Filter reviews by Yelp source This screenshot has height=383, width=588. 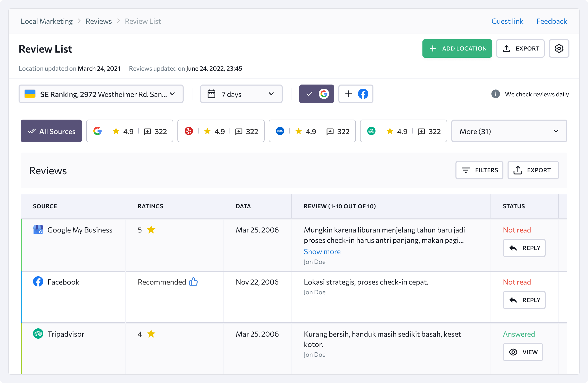pos(221,131)
